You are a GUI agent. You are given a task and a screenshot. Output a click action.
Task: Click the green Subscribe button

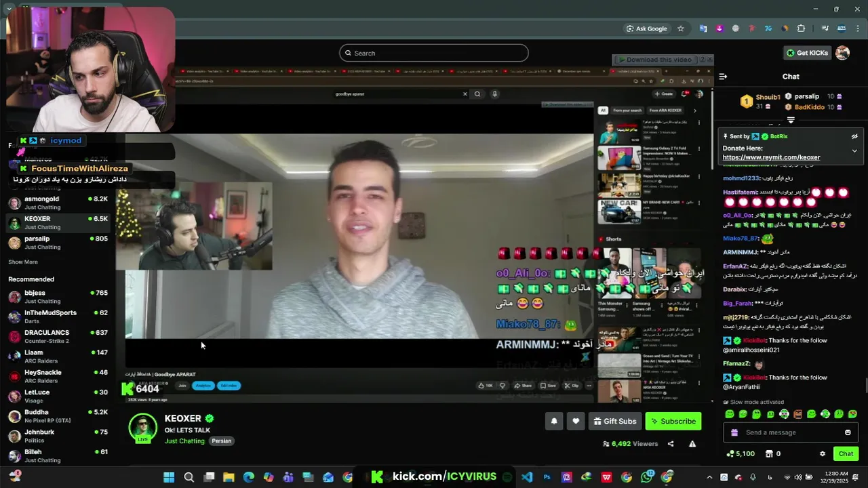pyautogui.click(x=673, y=421)
